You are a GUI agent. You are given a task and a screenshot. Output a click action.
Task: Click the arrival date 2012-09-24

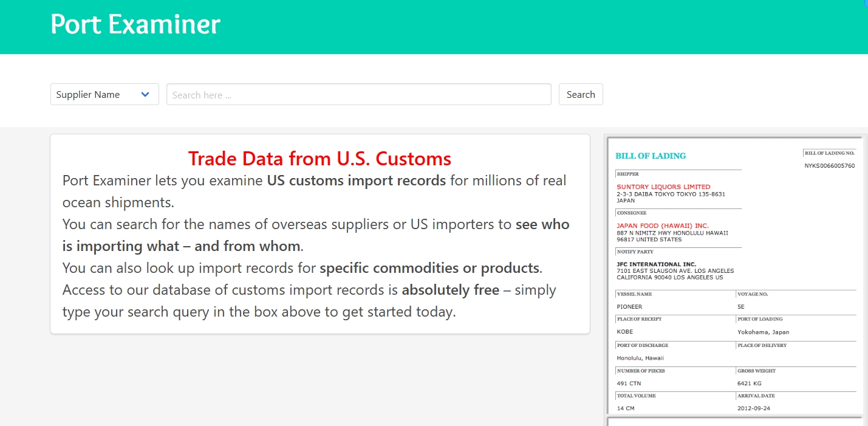[753, 408]
